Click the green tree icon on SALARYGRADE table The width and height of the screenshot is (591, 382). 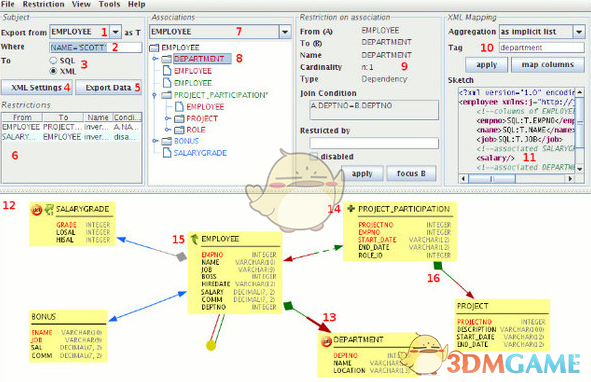[49, 210]
